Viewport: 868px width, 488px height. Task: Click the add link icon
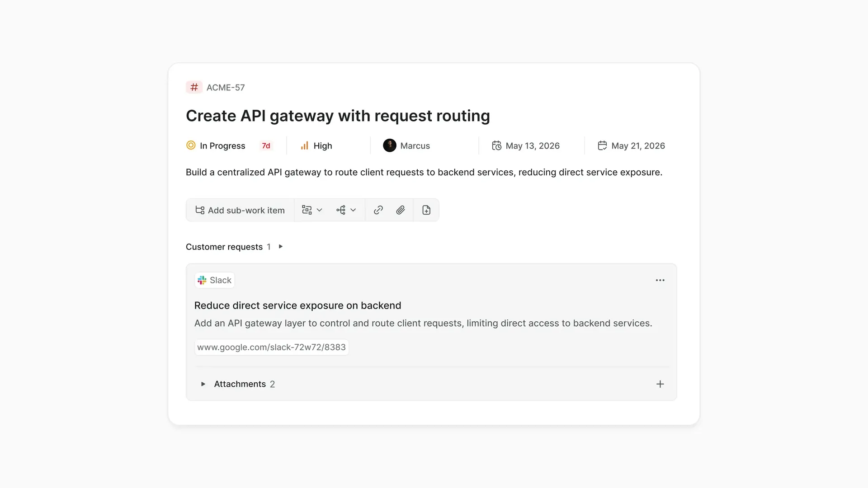point(378,210)
